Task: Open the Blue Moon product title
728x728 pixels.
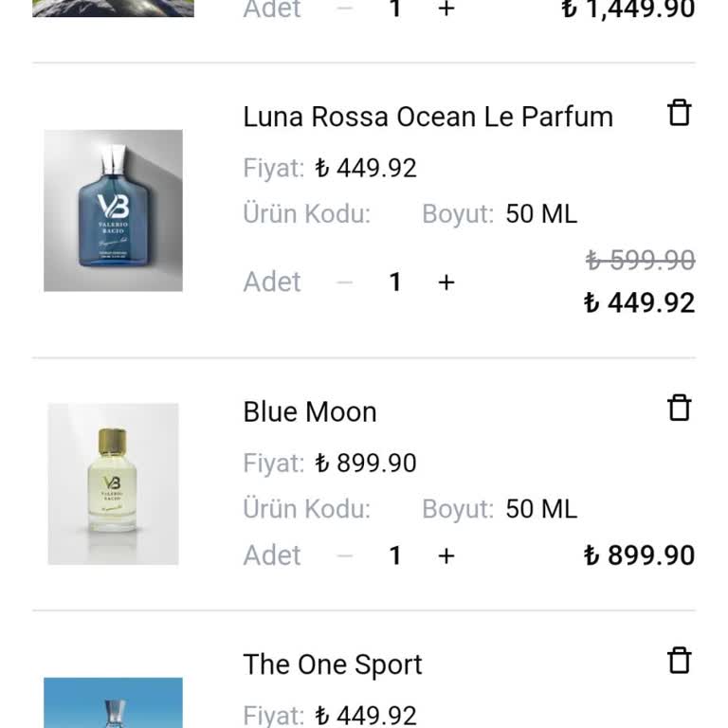Action: [310, 411]
